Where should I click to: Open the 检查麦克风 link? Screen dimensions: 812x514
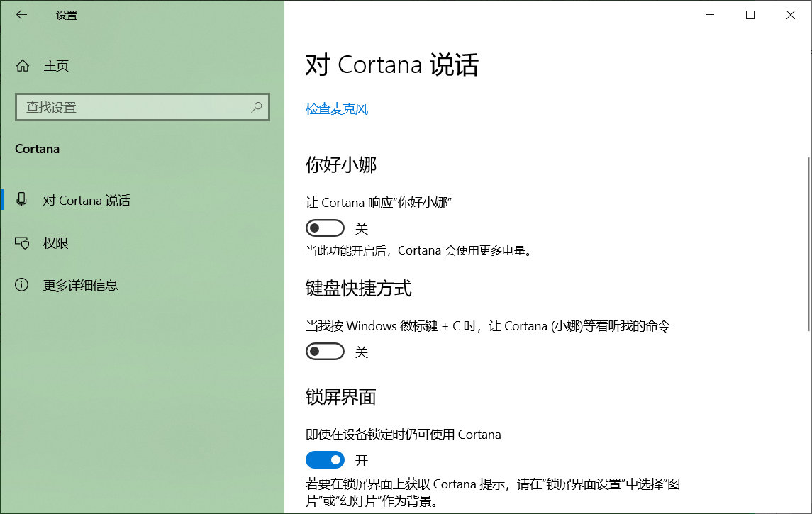pos(336,108)
